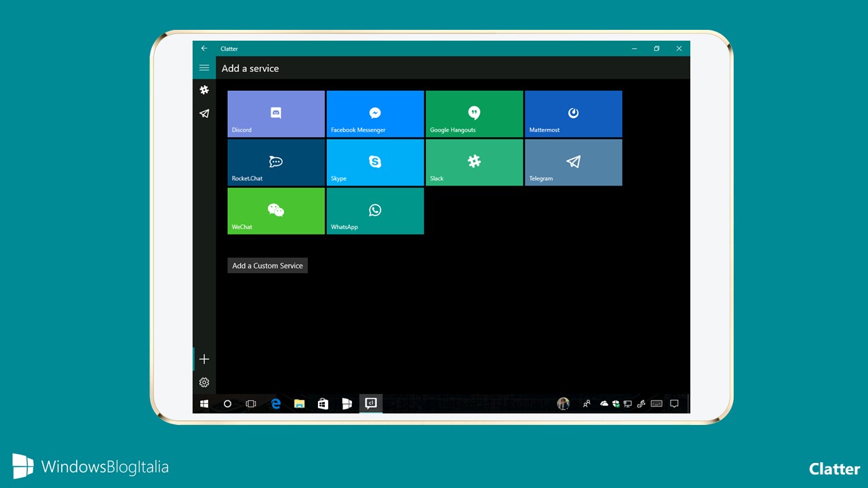868x488 pixels.
Task: Launch Microsoft Edge from taskbar
Action: pos(276,404)
